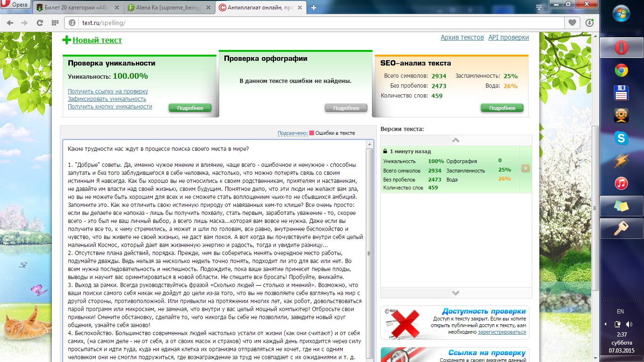
Task: Click inside the checked text area
Action: click(x=215, y=251)
